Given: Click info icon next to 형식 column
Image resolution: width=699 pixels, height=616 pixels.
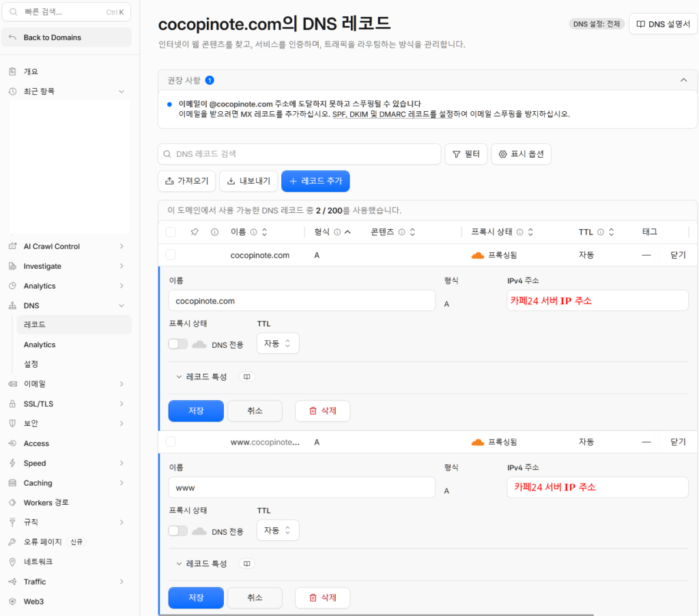Looking at the screenshot, I should click(x=337, y=232).
